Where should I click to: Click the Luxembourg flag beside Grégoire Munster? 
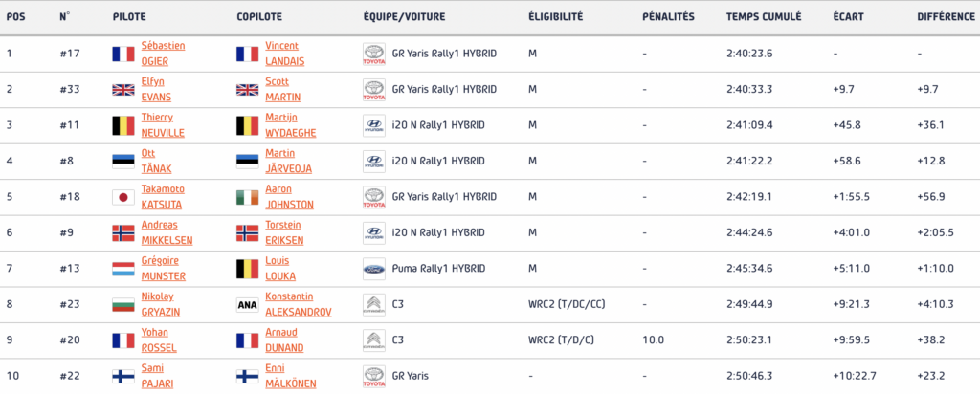point(123,269)
